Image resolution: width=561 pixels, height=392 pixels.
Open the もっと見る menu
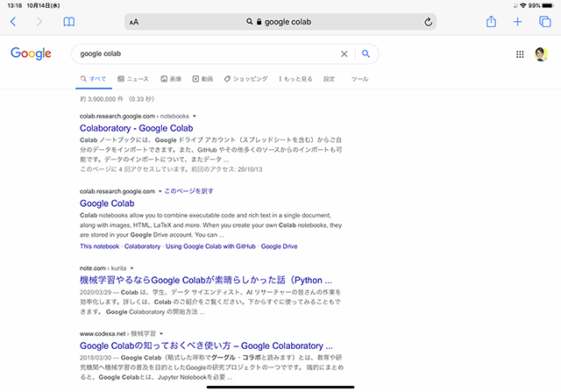pos(295,79)
